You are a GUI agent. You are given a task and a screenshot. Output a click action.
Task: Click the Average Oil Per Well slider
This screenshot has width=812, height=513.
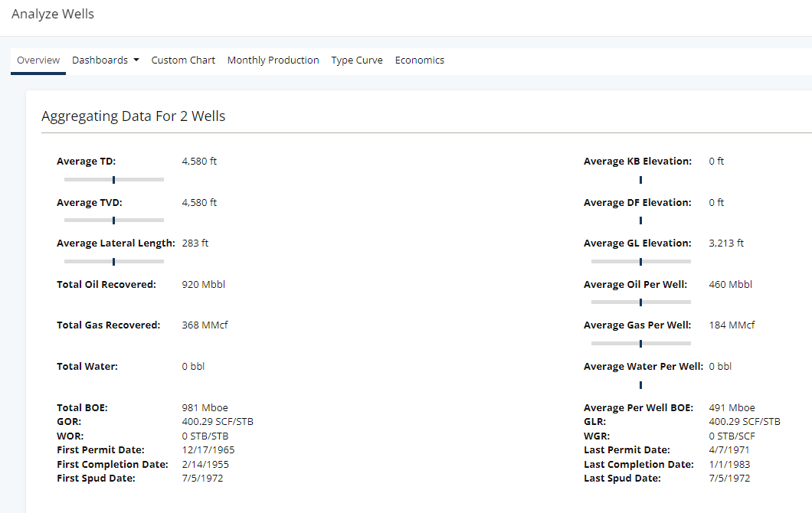pyautogui.click(x=641, y=302)
